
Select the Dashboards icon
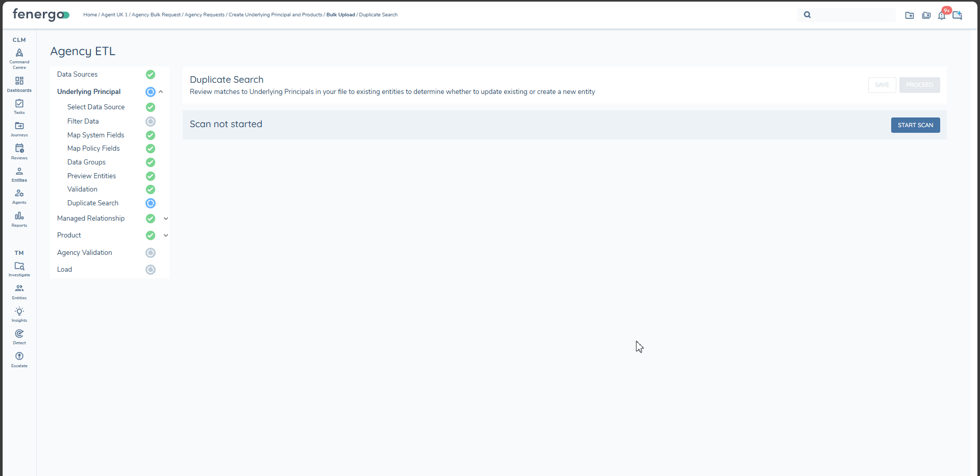[x=19, y=83]
